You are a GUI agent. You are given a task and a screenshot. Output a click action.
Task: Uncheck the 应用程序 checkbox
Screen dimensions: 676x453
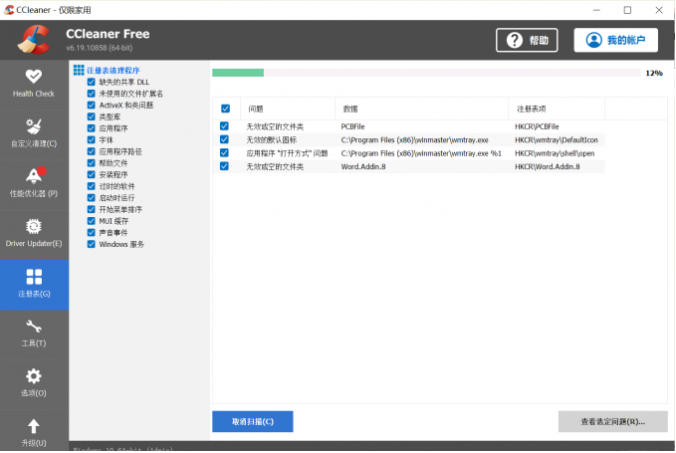[x=91, y=128]
